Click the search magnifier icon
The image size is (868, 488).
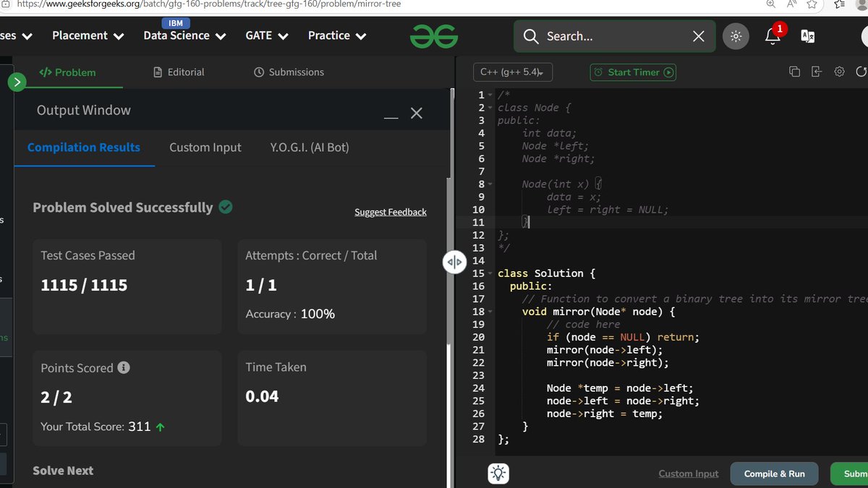(x=531, y=36)
